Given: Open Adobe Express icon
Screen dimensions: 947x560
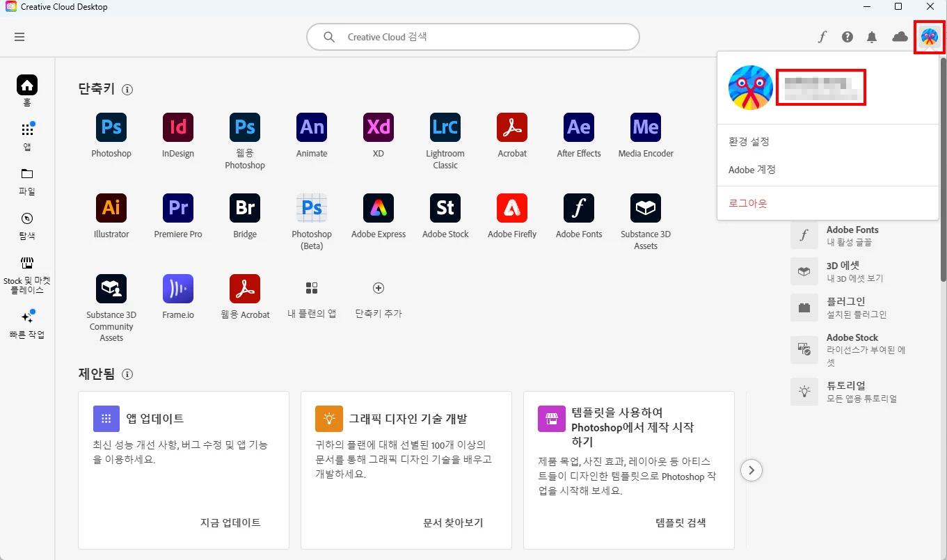Looking at the screenshot, I should coord(379,208).
